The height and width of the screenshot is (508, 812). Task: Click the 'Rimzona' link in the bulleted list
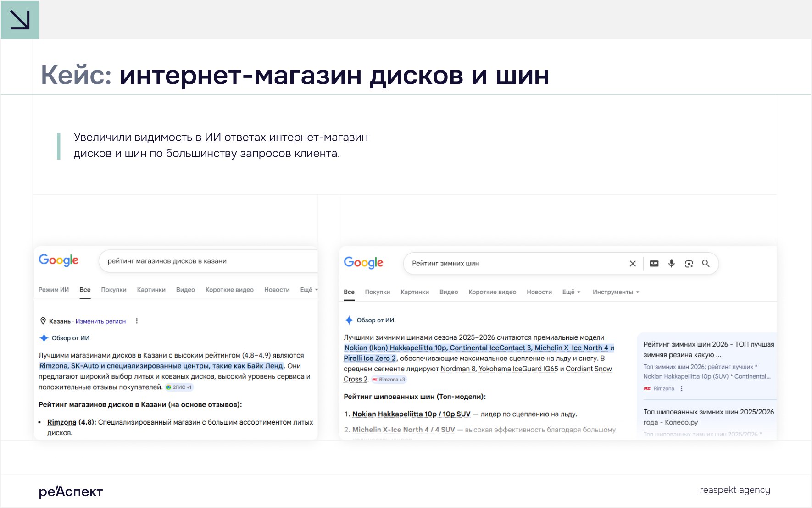point(62,422)
